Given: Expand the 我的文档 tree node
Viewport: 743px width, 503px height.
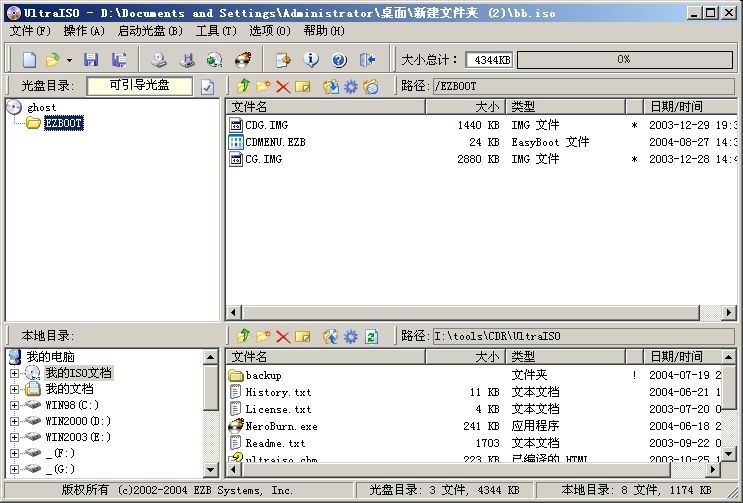Looking at the screenshot, I should [14, 389].
